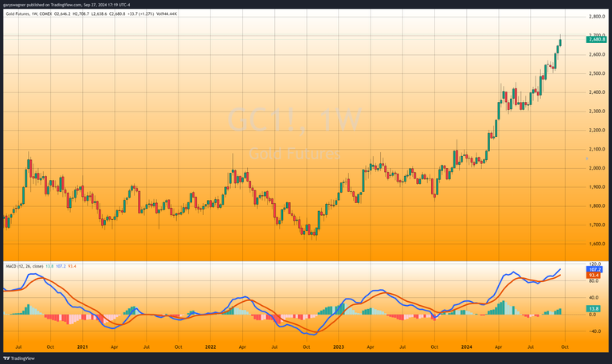Click the latest green candle at chart top
This screenshot has width=612, height=364.
(560, 42)
